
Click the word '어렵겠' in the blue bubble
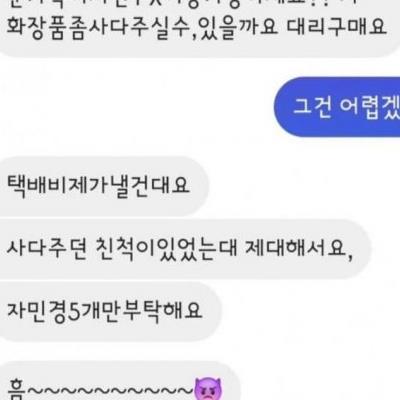click(x=369, y=107)
